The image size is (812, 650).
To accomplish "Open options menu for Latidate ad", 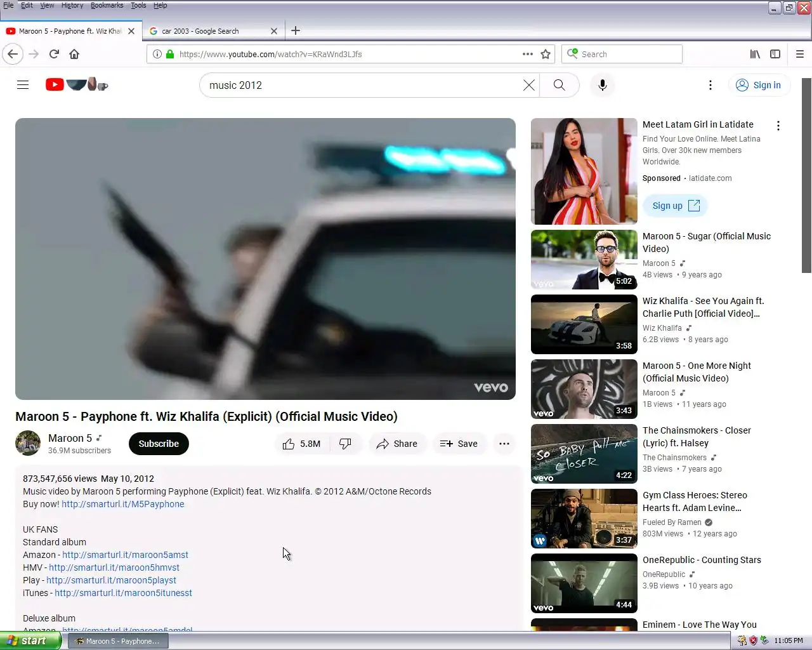I will [778, 126].
